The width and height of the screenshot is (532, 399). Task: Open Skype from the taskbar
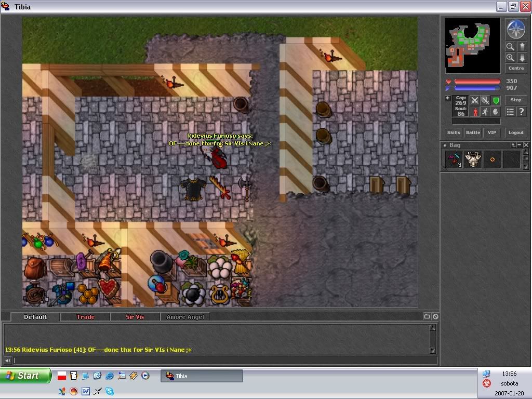[x=110, y=391]
